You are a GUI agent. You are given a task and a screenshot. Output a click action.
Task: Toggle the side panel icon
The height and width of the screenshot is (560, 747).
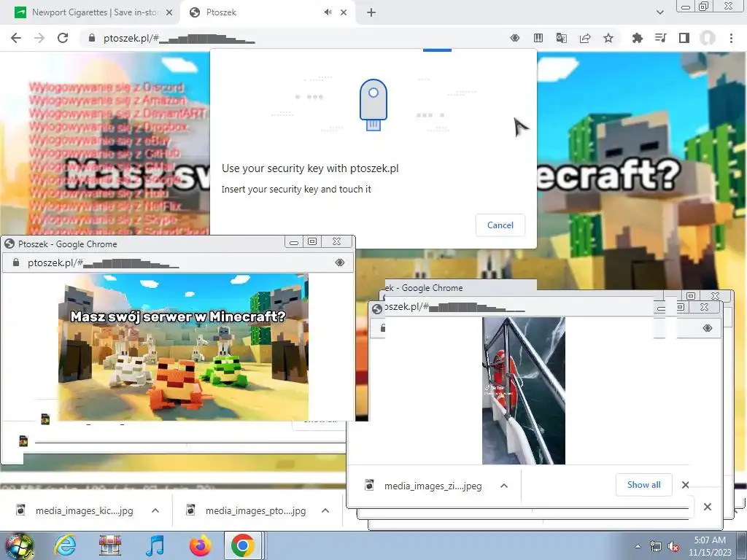tap(684, 38)
